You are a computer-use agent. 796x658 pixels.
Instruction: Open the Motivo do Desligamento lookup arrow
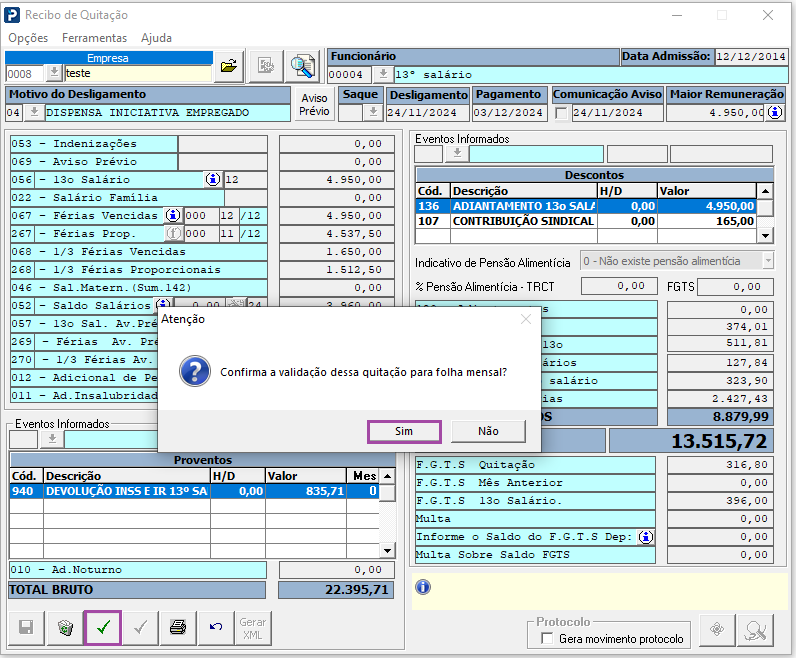click(x=33, y=113)
